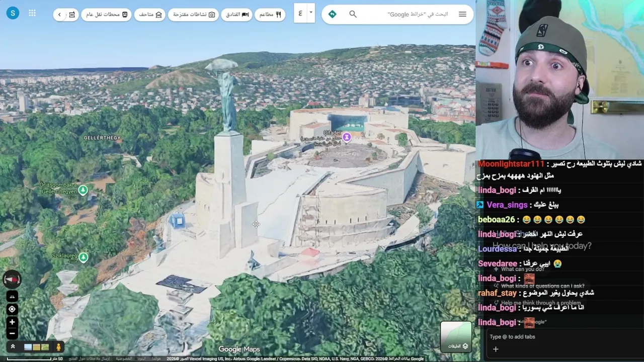The width and height of the screenshot is (644, 362).
Task: Click the rahaf_stay chat username
Action: 498,293
